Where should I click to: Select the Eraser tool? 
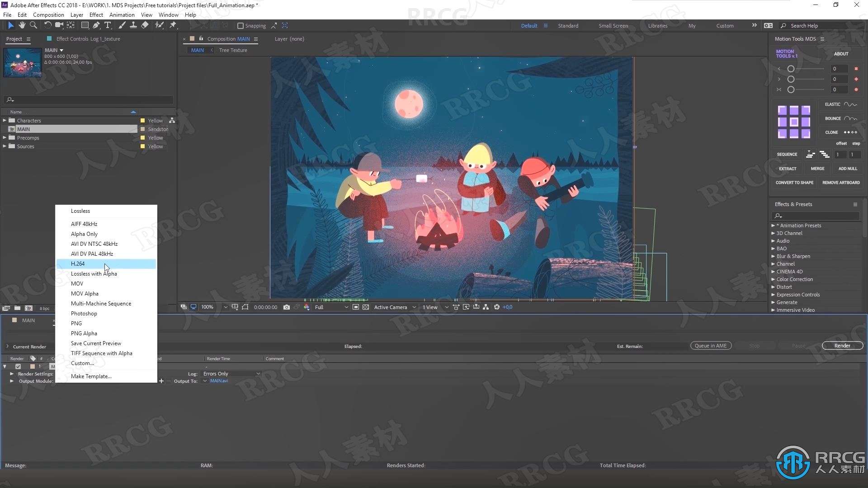click(145, 25)
